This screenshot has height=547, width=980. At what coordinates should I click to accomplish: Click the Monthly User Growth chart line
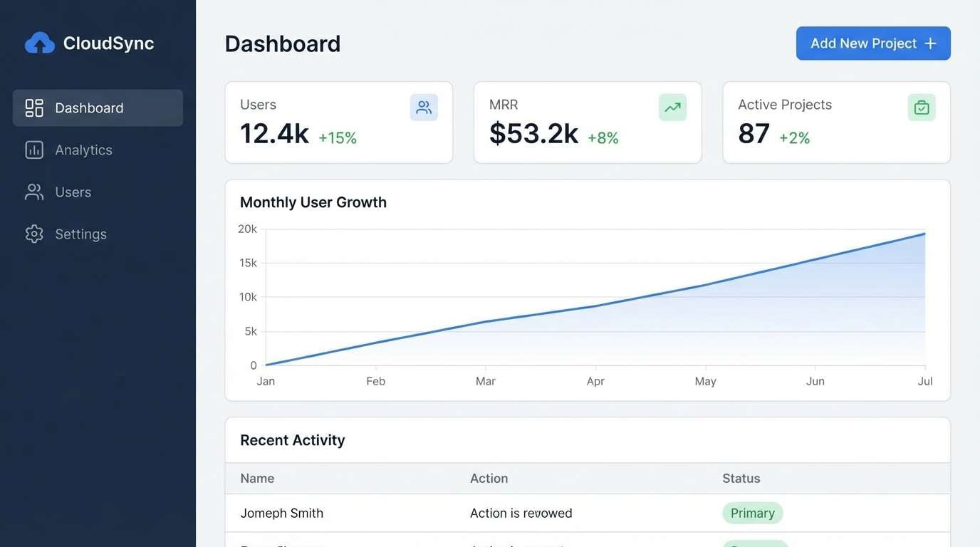coord(595,309)
